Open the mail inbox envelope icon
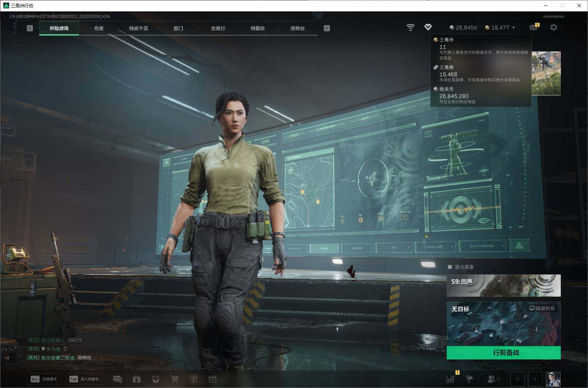588x388 pixels. pos(533,28)
